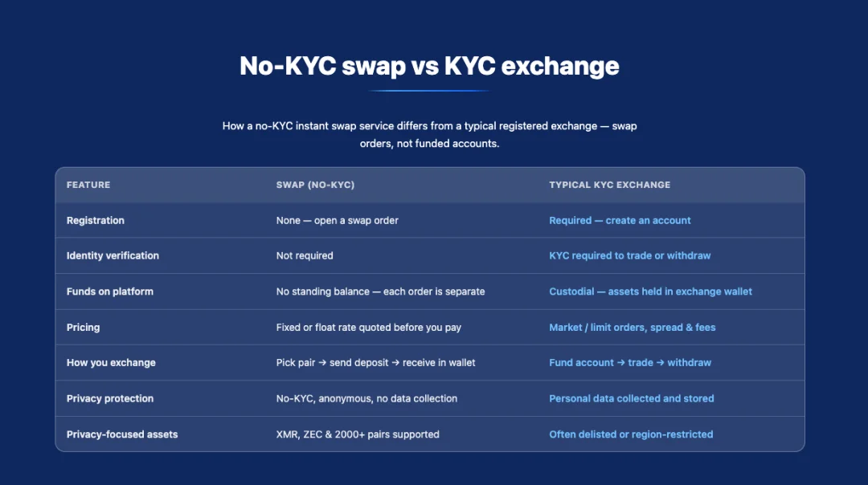Click 'Custodial — assets held in exchange wallet'

pos(650,291)
